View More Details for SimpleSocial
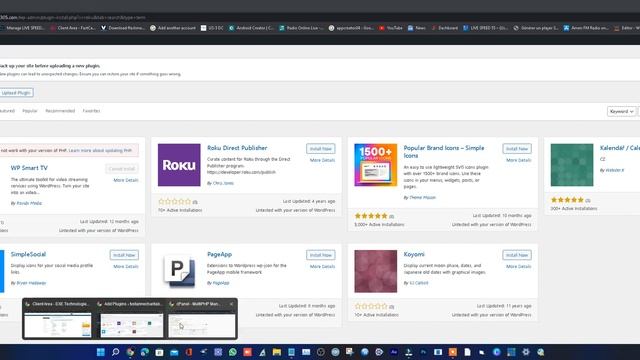 [x=126, y=267]
